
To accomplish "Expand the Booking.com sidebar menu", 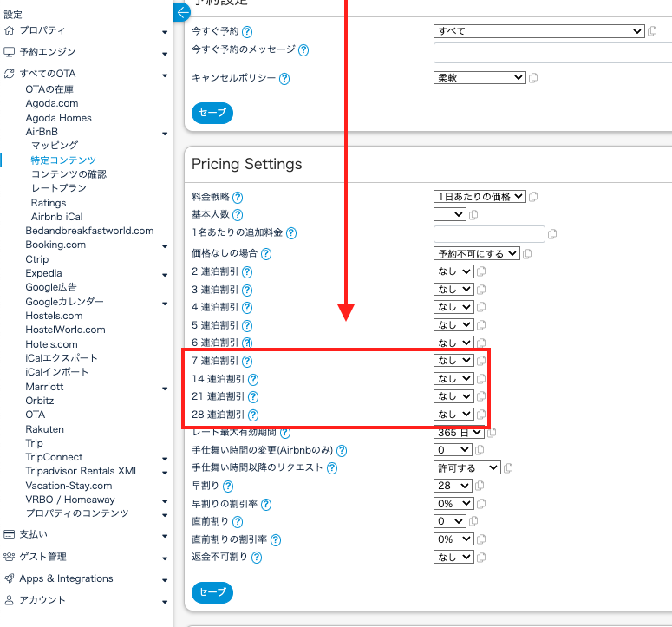I will pyautogui.click(x=165, y=245).
